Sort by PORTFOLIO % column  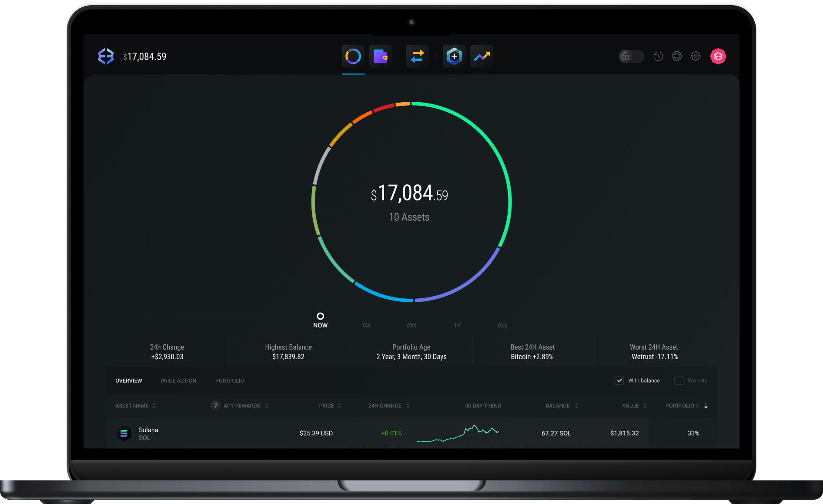click(687, 406)
